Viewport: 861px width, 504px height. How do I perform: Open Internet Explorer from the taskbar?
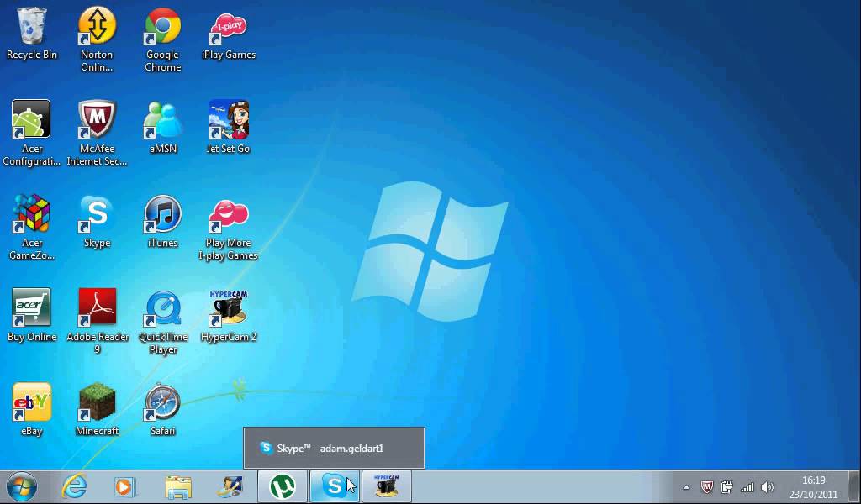click(x=74, y=486)
